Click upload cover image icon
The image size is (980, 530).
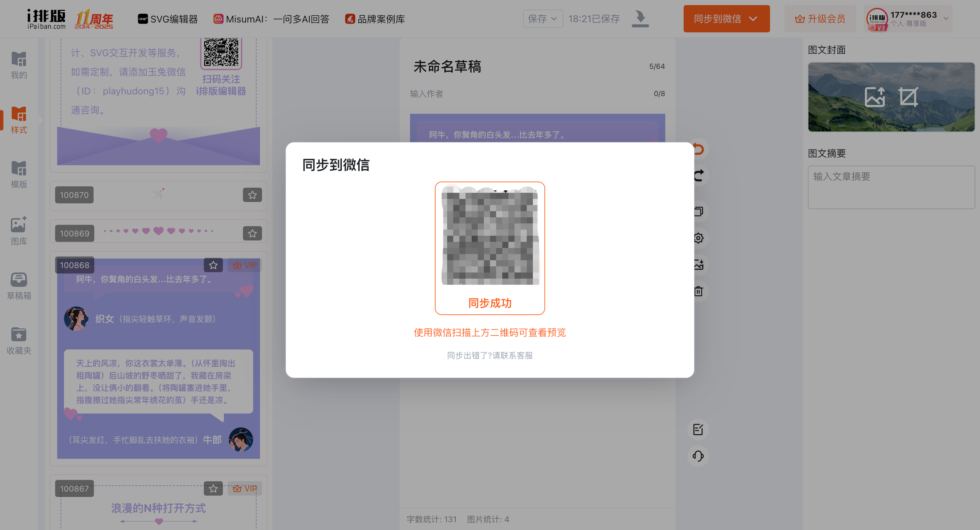pyautogui.click(x=875, y=97)
